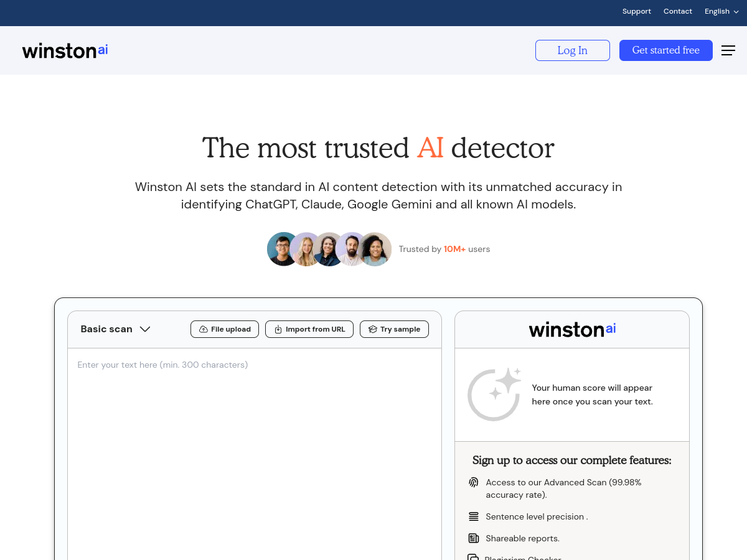Click the File upload button
This screenshot has width=747, height=560.
point(225,329)
